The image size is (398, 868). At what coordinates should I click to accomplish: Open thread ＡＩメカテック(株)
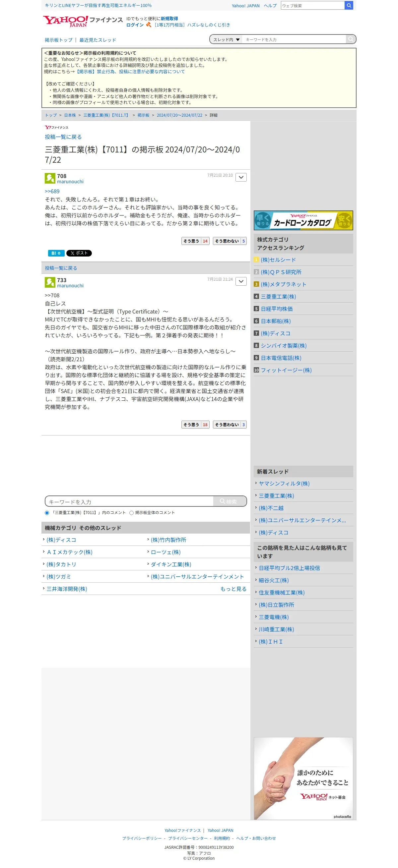(69, 552)
